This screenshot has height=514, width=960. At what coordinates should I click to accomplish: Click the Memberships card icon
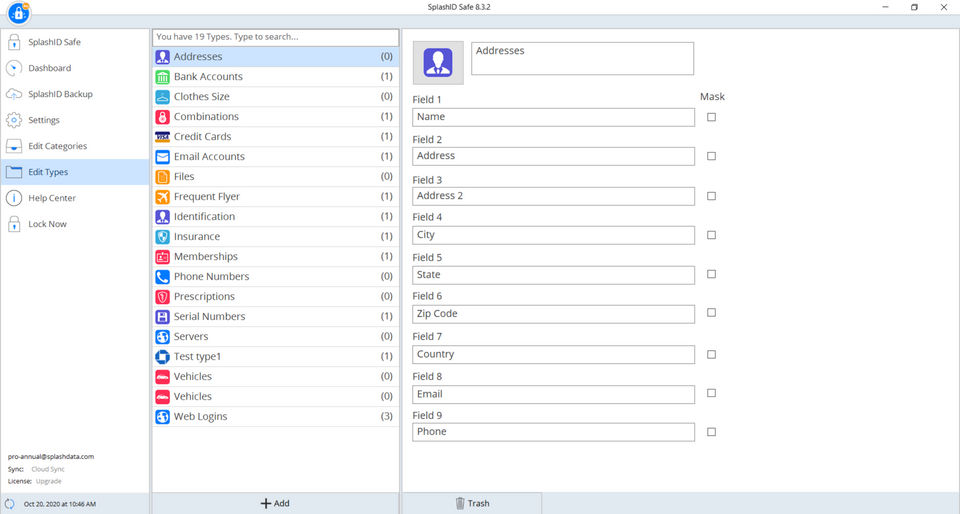click(162, 257)
